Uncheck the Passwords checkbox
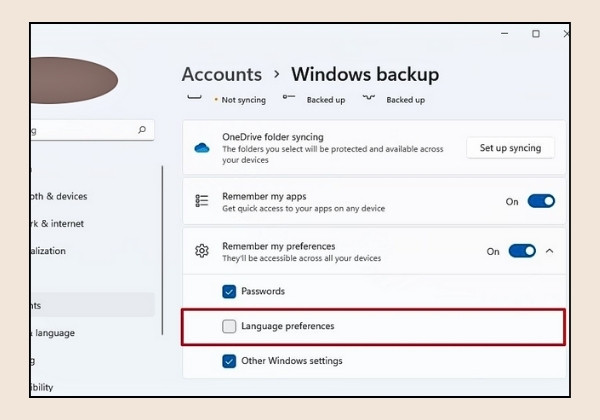The width and height of the screenshot is (600, 420). point(229,291)
